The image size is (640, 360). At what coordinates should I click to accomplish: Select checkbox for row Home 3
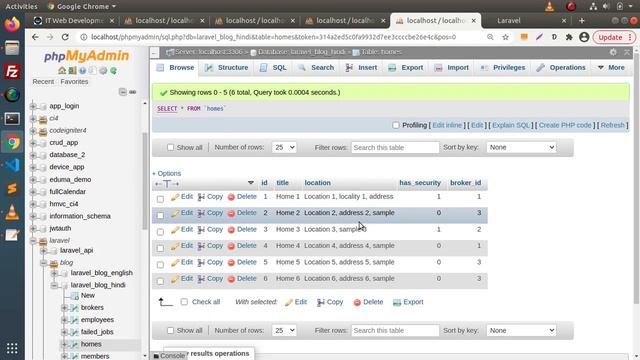point(160,232)
